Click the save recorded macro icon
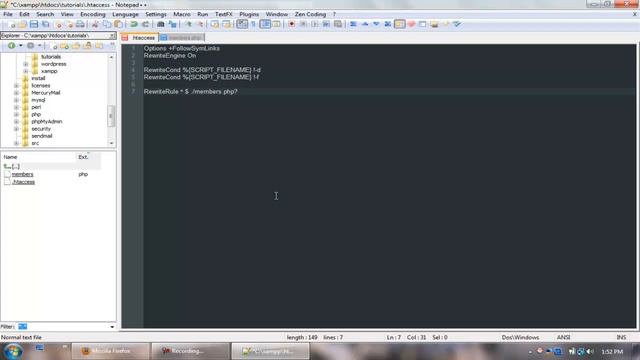Viewport: 640px width, 360px height. (338, 24)
